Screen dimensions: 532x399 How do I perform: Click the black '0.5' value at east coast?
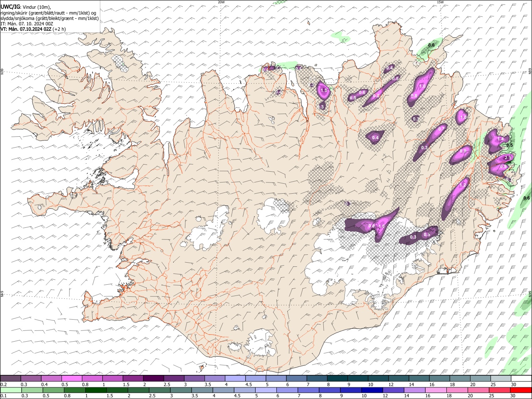[510, 145]
